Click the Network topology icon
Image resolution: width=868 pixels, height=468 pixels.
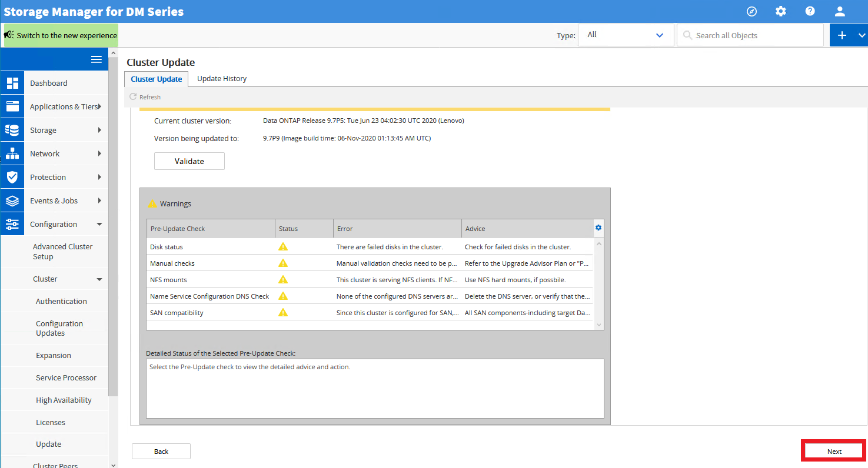coord(12,153)
